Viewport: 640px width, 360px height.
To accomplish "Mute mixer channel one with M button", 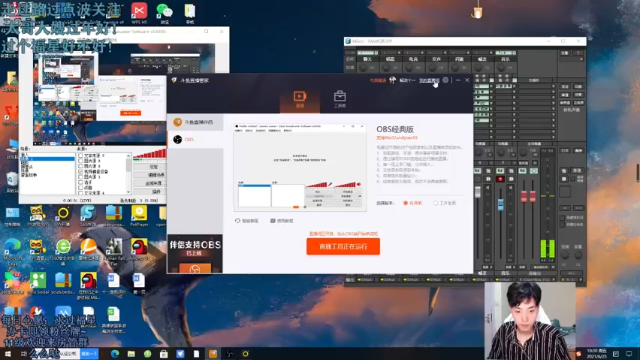I will pos(477,171).
